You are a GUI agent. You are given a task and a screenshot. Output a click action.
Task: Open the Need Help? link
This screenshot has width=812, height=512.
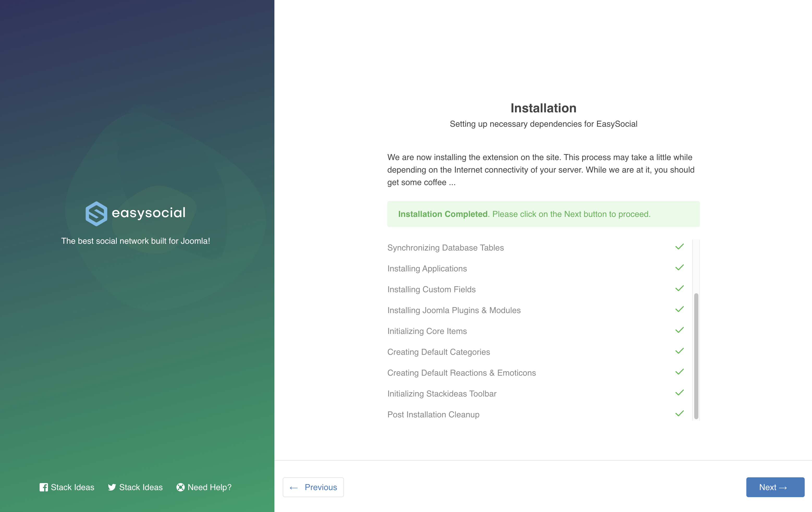pyautogui.click(x=204, y=487)
